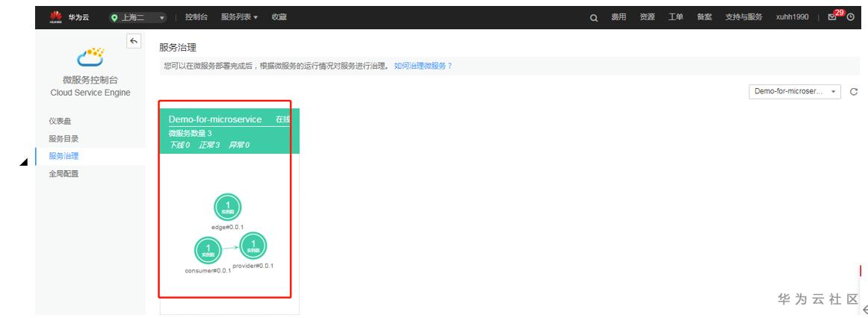Viewport: 868px width, 318px height.
Task: Open the 如何治理微服务？ link
Action: [423, 66]
